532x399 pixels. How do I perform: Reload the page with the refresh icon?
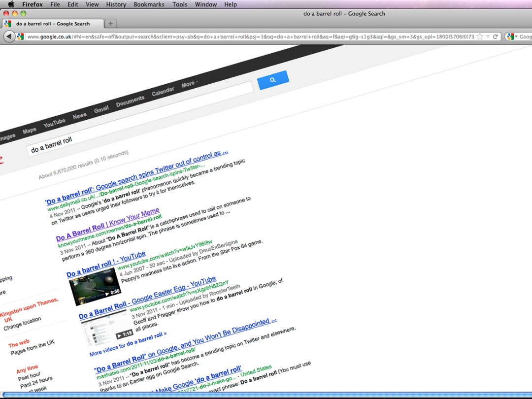pyautogui.click(x=496, y=36)
